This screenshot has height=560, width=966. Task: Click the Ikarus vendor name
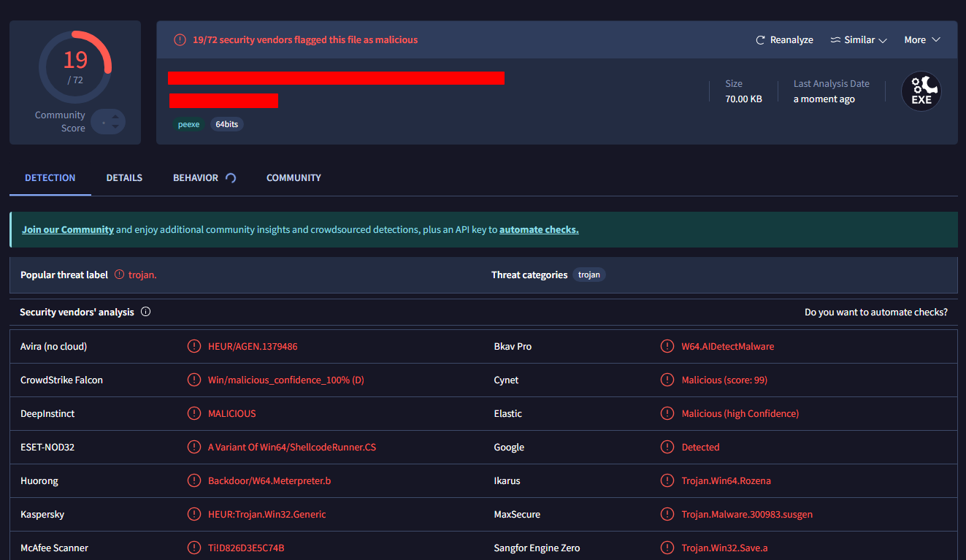507,480
